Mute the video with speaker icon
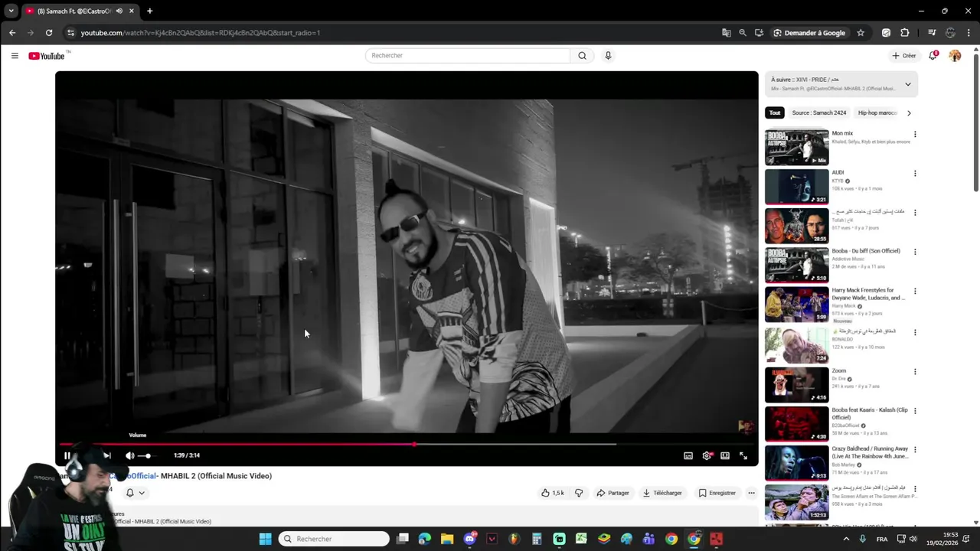 pyautogui.click(x=130, y=455)
